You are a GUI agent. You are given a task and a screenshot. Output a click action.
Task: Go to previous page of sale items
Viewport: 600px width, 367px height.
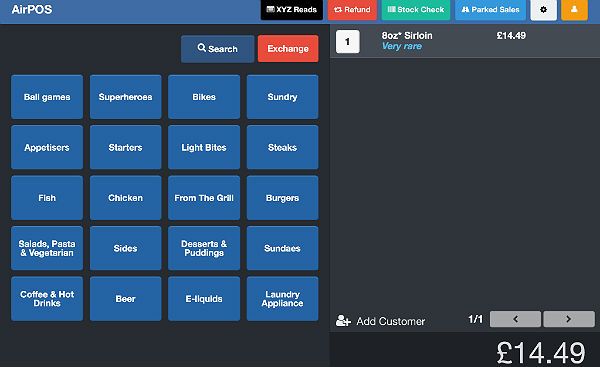pyautogui.click(x=515, y=319)
